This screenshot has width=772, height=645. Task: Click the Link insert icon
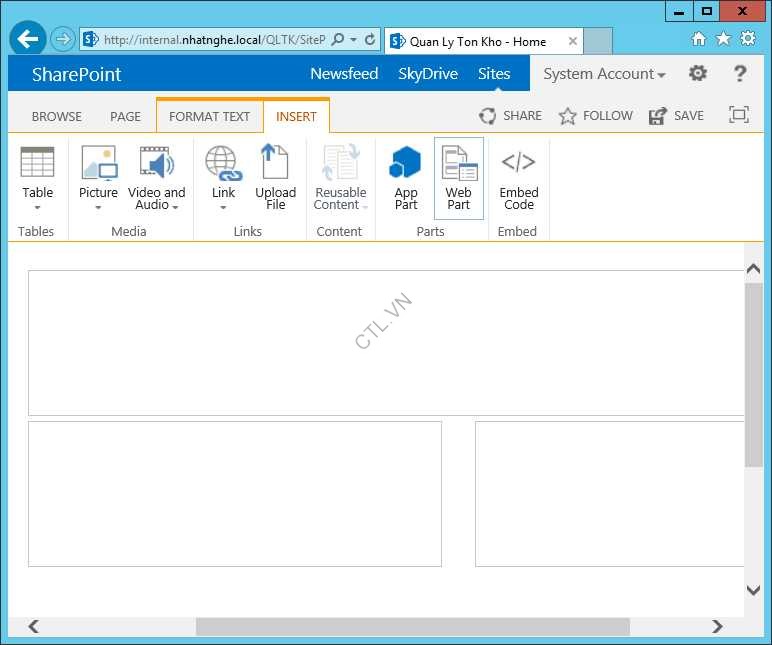pyautogui.click(x=223, y=163)
